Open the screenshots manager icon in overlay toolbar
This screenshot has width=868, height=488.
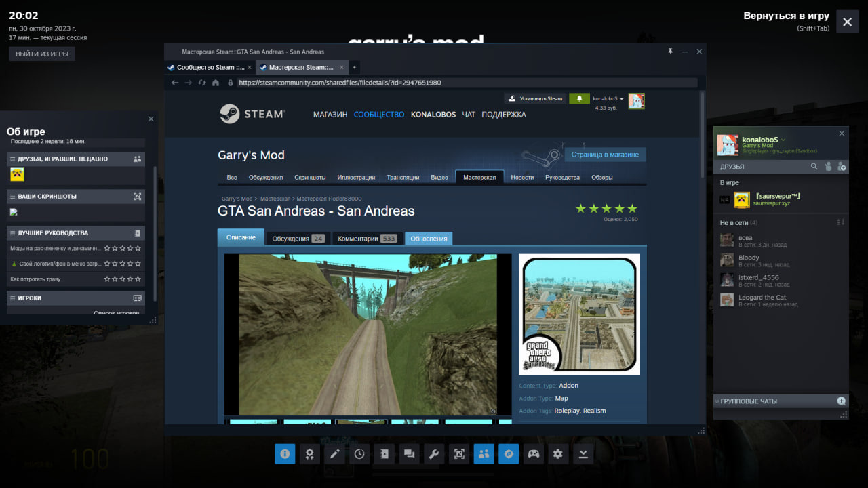tap(459, 454)
